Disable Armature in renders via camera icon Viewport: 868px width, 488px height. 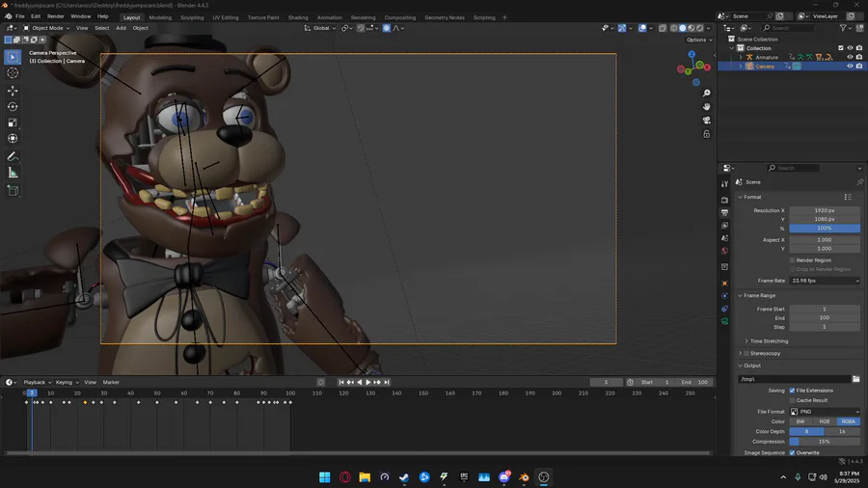(859, 57)
